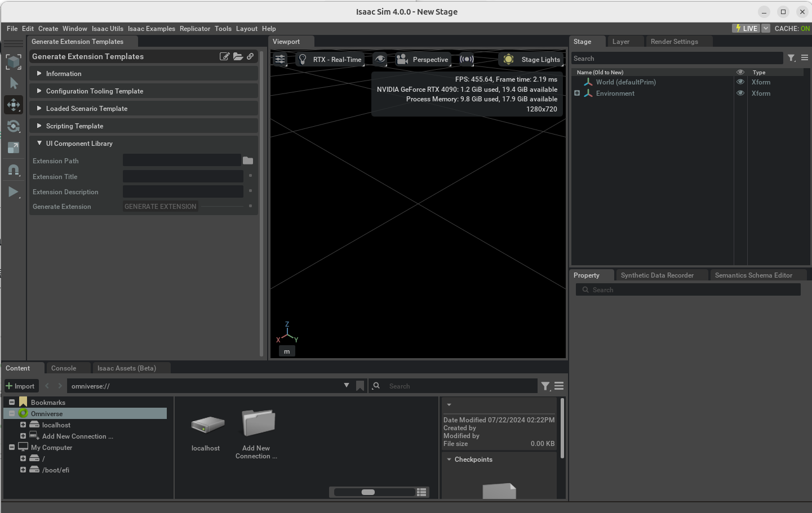Click open containing folder icon in template header
Screen dimensions: 812x513
(x=238, y=56)
